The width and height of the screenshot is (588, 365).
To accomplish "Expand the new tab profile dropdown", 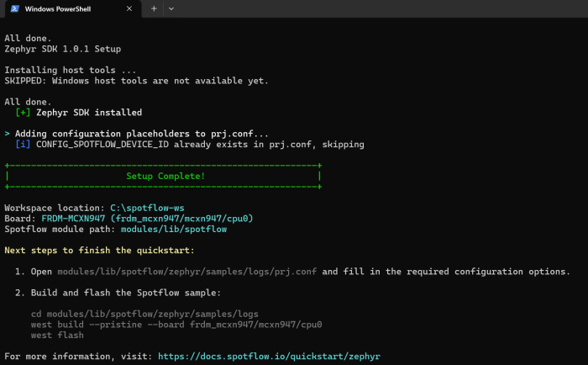I will pyautogui.click(x=171, y=8).
